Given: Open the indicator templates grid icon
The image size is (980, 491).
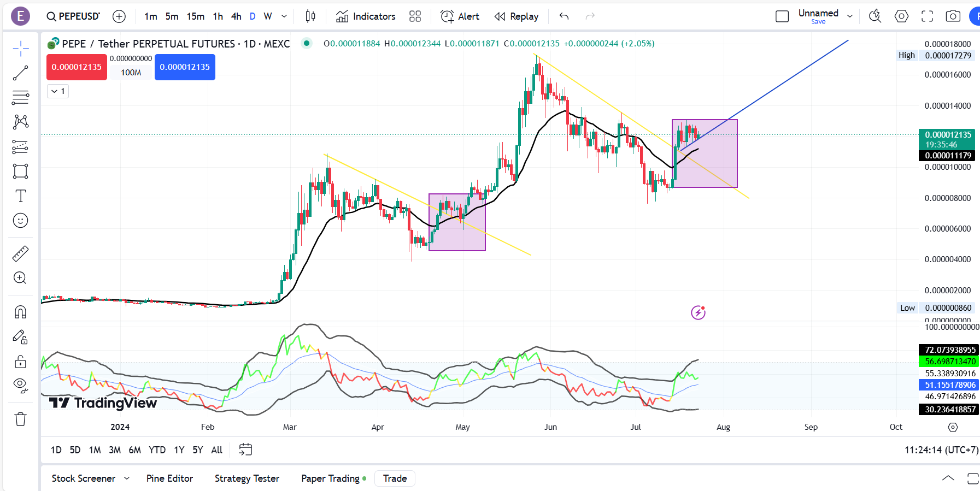Looking at the screenshot, I should [415, 16].
